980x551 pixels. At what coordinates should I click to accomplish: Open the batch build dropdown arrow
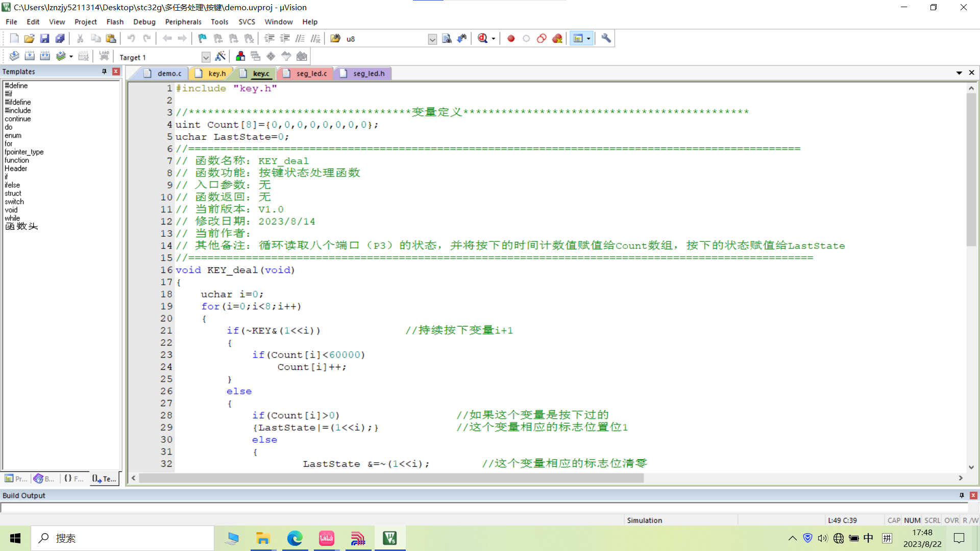click(71, 57)
